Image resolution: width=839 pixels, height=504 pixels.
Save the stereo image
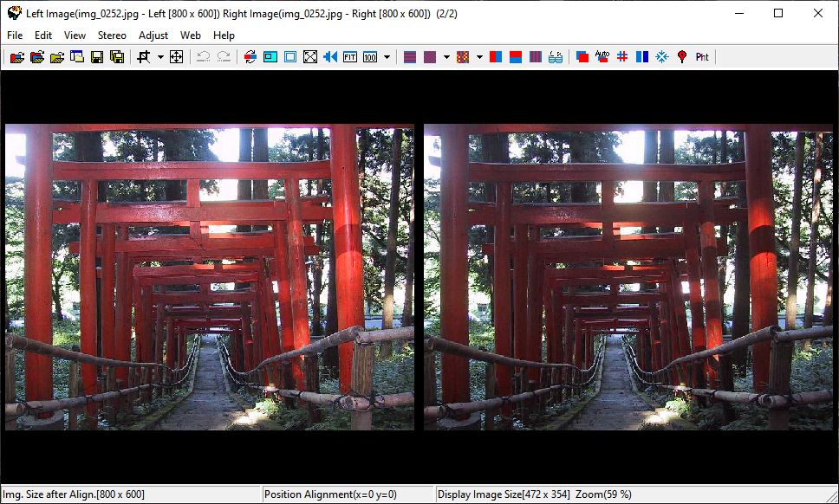96,57
